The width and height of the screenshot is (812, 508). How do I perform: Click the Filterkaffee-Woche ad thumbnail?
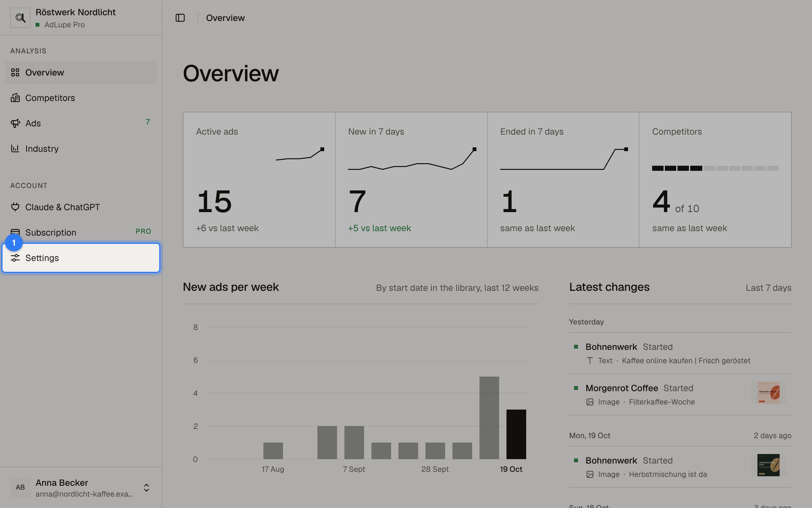[768, 392]
